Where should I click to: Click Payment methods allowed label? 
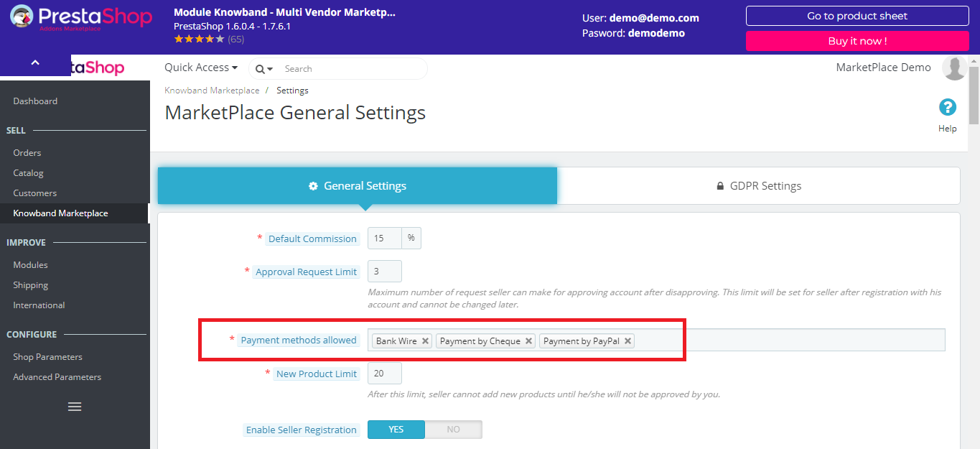(x=299, y=340)
